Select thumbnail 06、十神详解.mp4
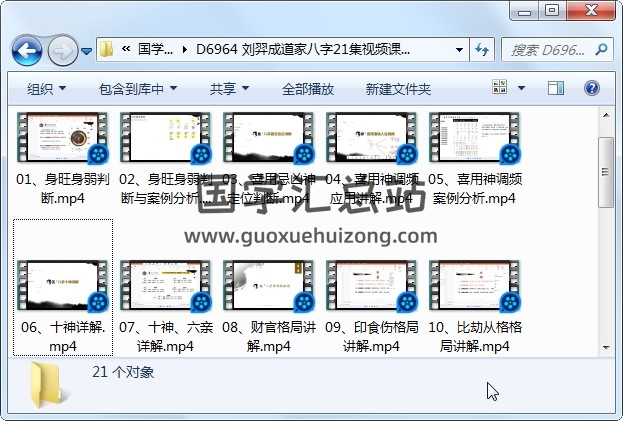Viewport: 623px width, 421px height. coord(62,286)
